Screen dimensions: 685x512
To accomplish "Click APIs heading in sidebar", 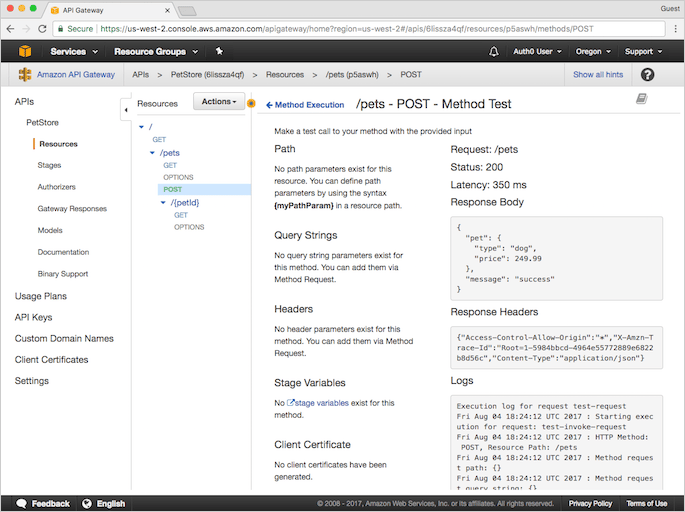I will point(24,101).
